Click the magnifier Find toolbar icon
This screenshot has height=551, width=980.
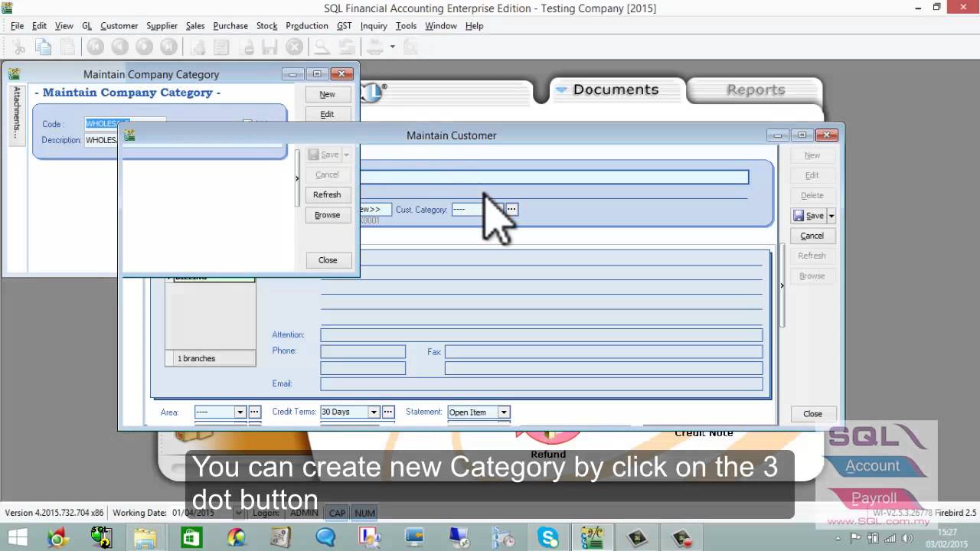coord(322,47)
